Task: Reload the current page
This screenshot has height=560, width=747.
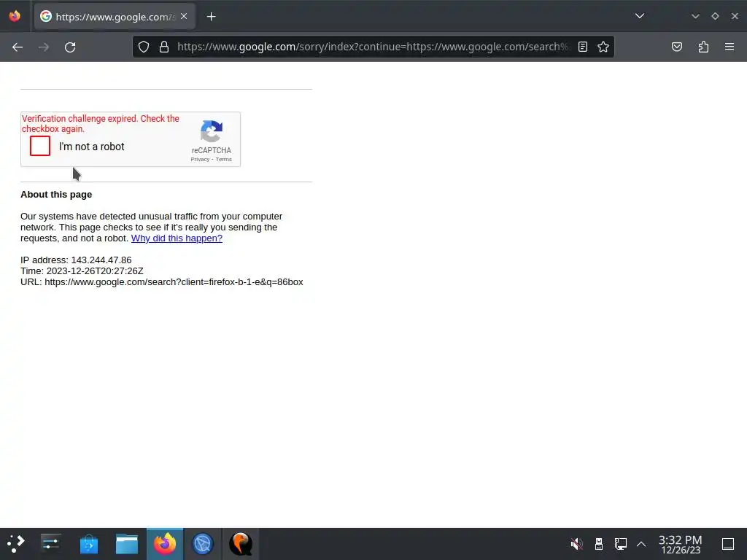Action: pyautogui.click(x=70, y=47)
